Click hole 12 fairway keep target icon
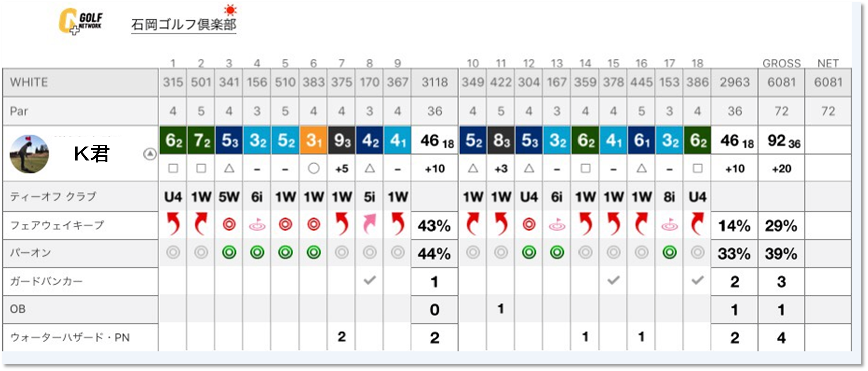The width and height of the screenshot is (868, 371). (529, 224)
